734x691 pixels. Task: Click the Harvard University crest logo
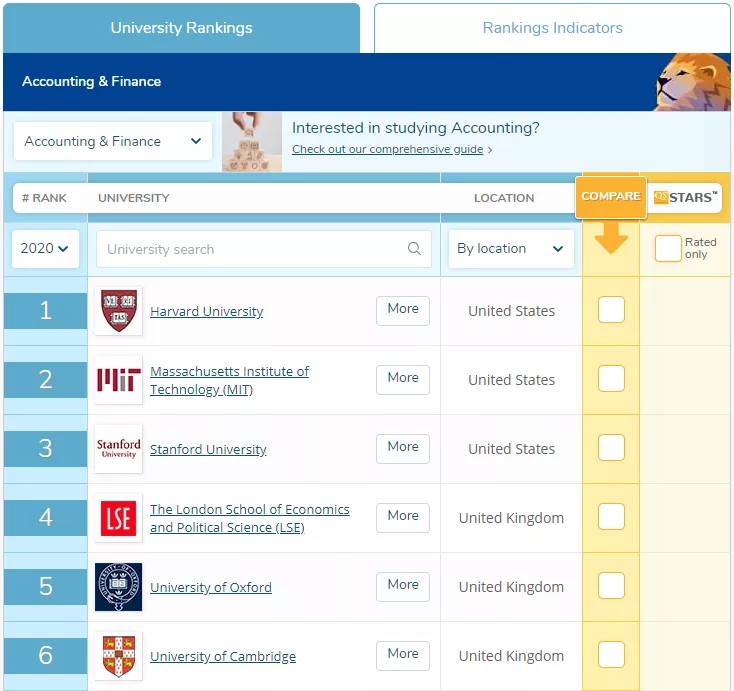tap(118, 311)
